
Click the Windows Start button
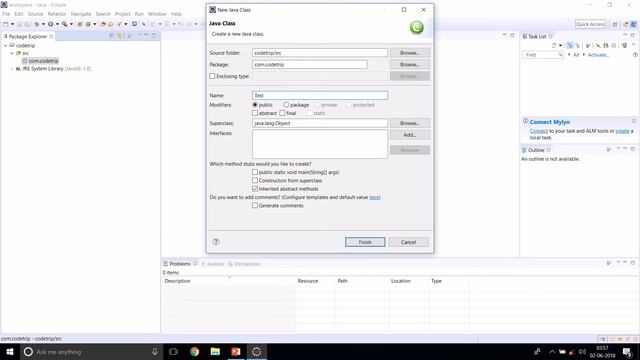pyautogui.click(x=10, y=351)
